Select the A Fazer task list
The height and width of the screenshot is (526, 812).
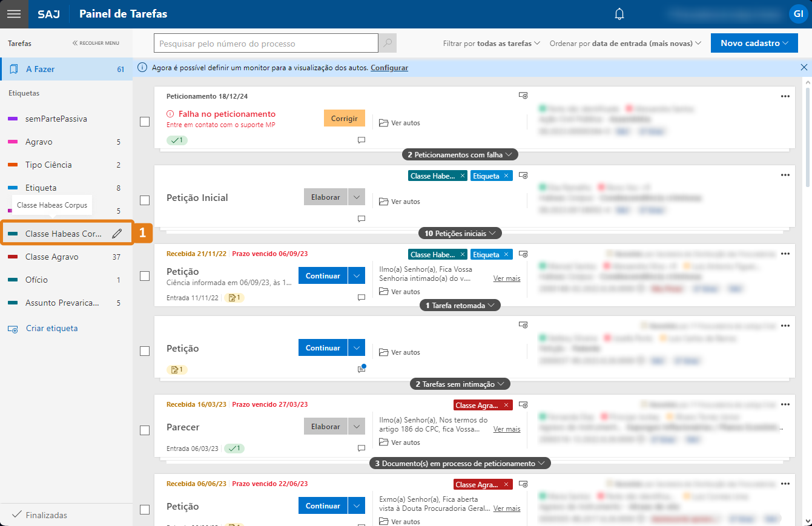coord(40,69)
